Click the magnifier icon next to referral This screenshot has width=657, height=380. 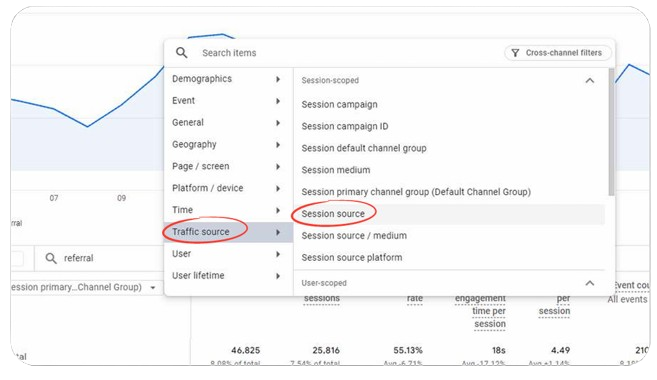[x=51, y=258]
